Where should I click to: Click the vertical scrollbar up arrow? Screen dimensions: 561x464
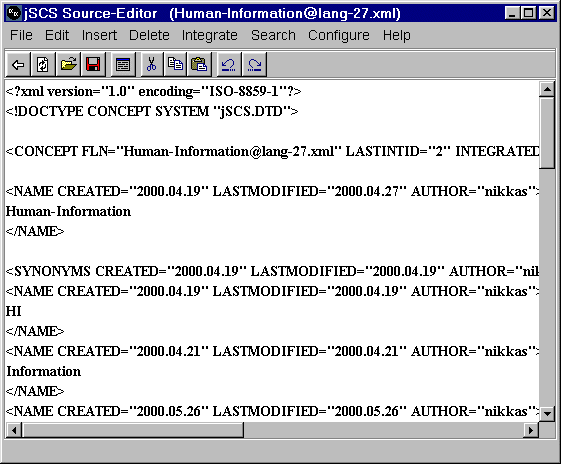point(547,89)
